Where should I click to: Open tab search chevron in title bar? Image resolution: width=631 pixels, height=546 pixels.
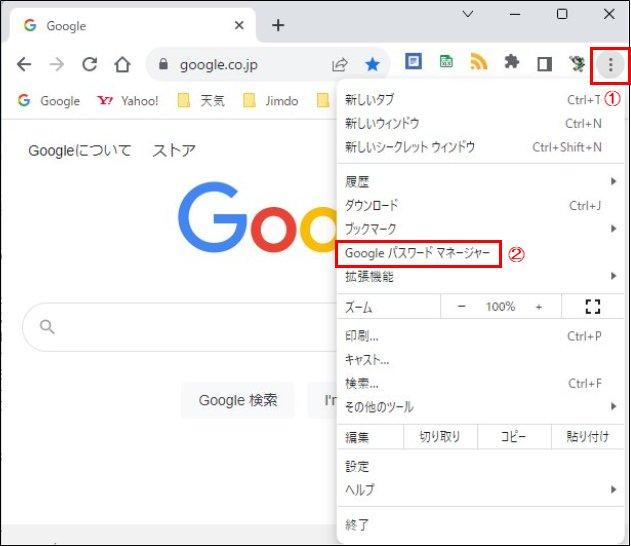coord(468,14)
